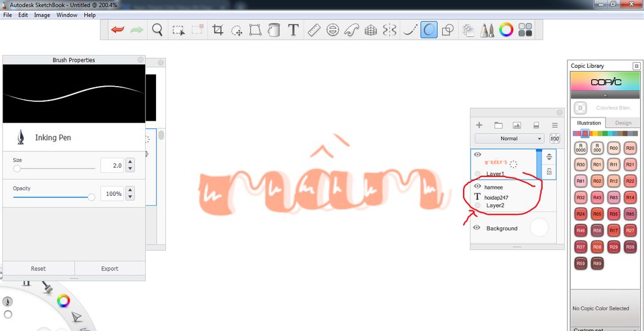
Task: Open the Layer Editor icon
Action: [x=468, y=30]
